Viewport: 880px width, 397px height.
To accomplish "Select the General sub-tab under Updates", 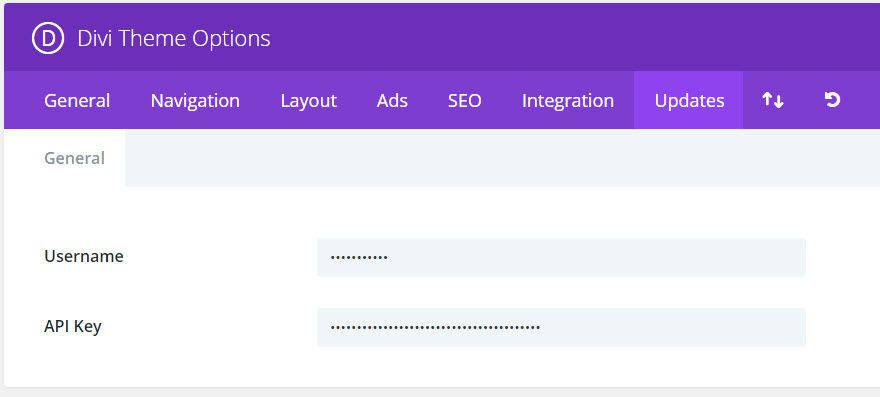I will point(74,158).
